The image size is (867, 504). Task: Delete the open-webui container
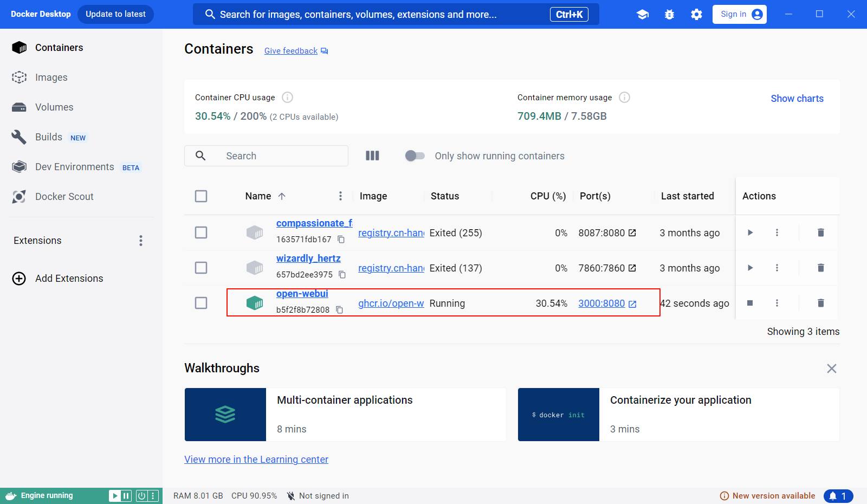(x=821, y=303)
